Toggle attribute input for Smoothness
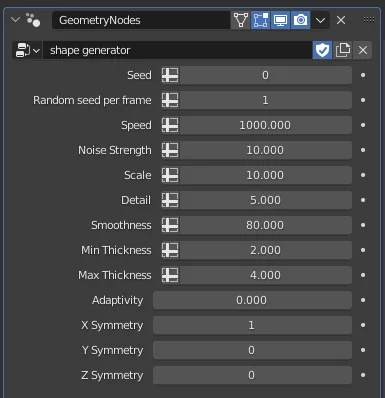This screenshot has height=398, width=385. pyautogui.click(x=170, y=225)
